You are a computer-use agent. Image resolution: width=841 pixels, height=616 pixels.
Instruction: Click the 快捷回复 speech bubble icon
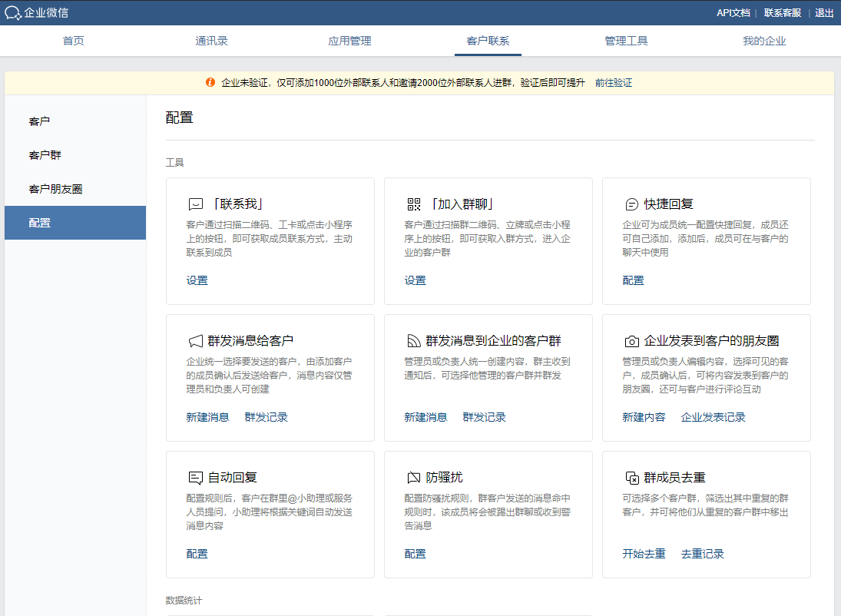click(x=631, y=204)
